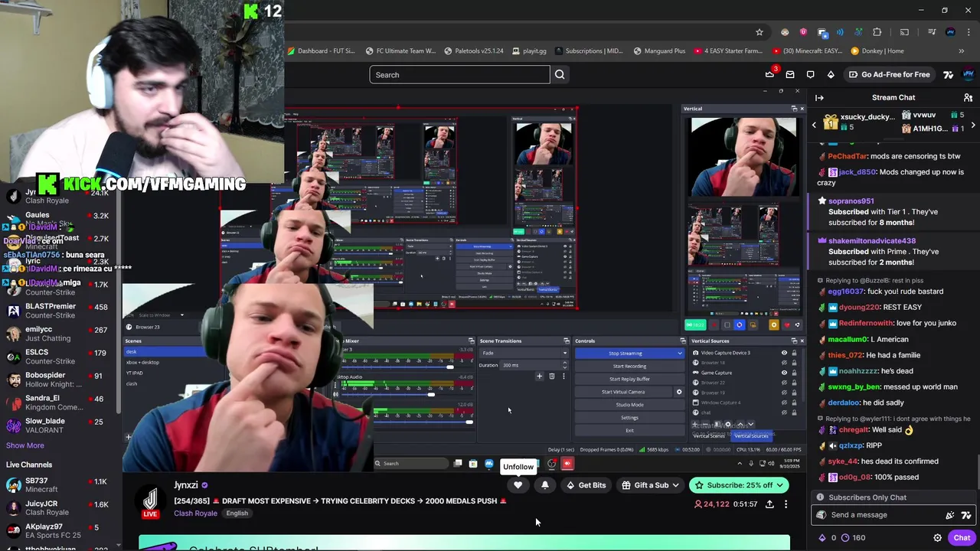Click Start Replay Buffer button
Screen dimensions: 980x551
tap(629, 379)
